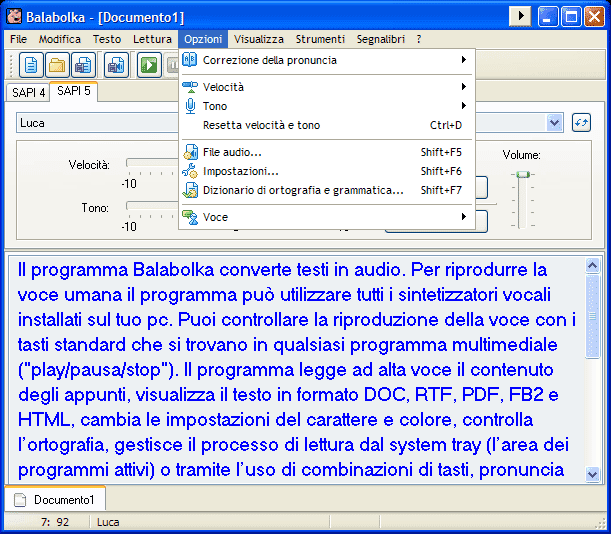This screenshot has height=534, width=611.
Task: Expand the Velocità submenu arrow
Action: click(463, 87)
